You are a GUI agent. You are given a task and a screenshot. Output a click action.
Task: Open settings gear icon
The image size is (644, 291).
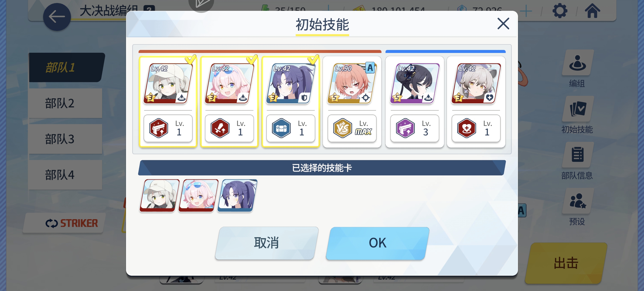pos(560,11)
